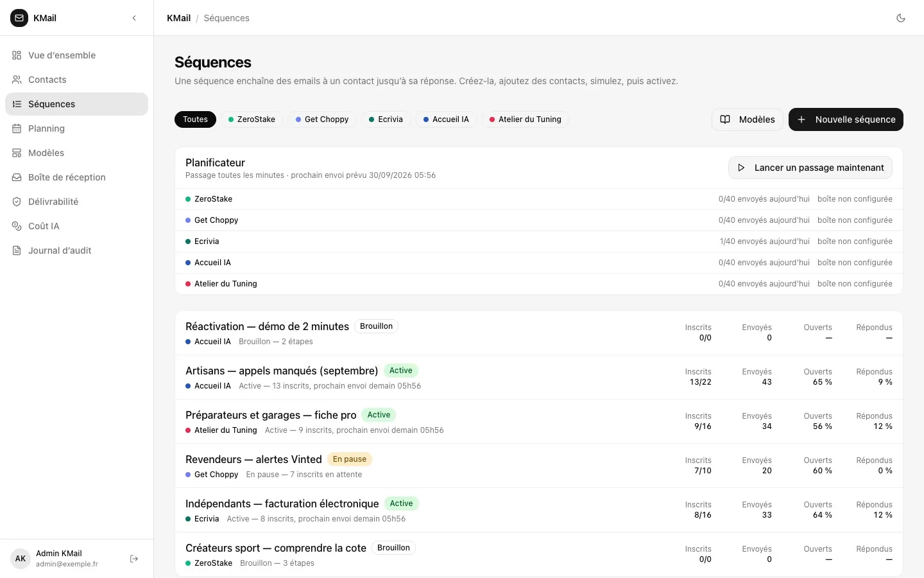Click the KMail breadcrumb link
Viewport: 924px width, 578px height.
click(178, 18)
